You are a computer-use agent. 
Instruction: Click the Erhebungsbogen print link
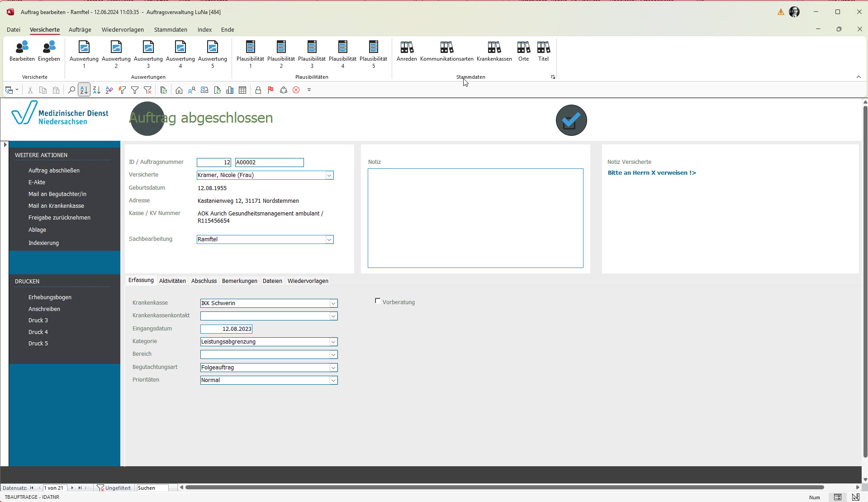click(50, 297)
